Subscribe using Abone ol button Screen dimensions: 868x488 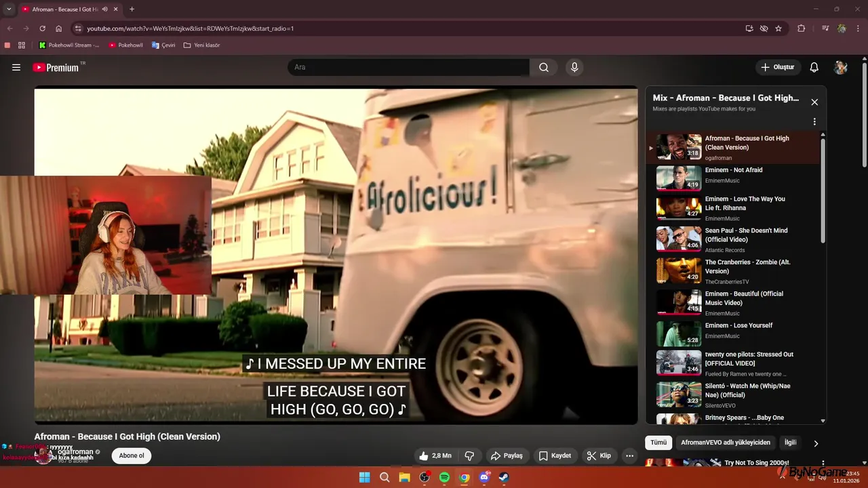click(x=132, y=455)
